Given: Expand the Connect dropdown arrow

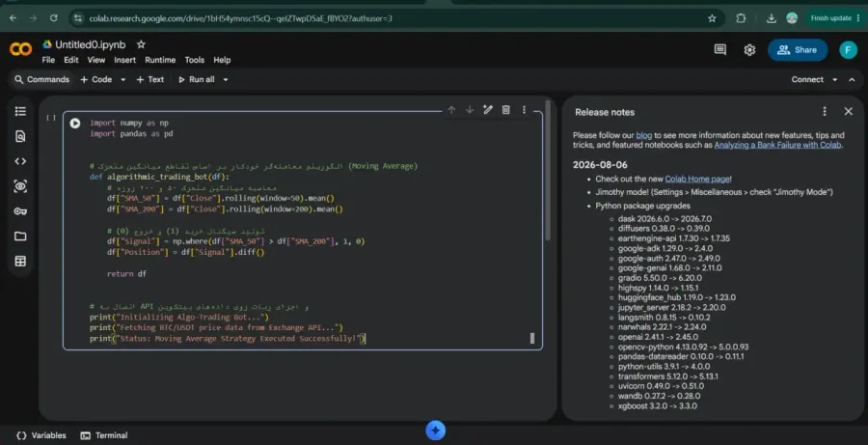Looking at the screenshot, I should 835,80.
